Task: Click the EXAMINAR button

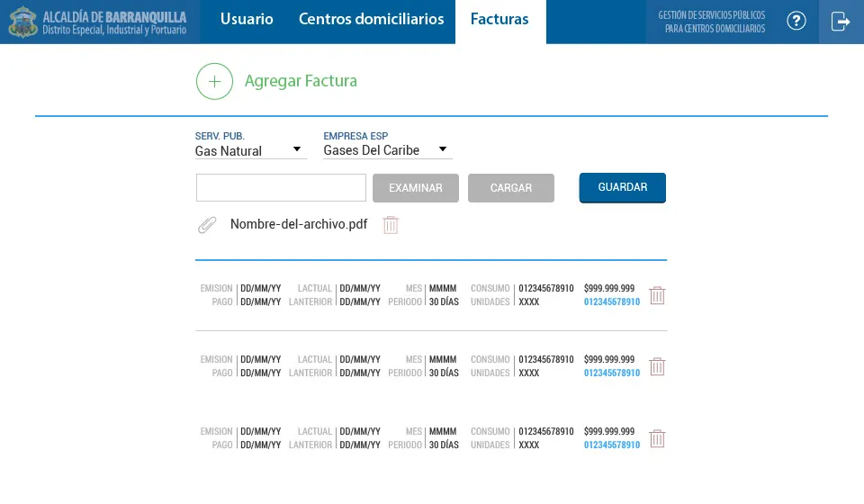Action: pyautogui.click(x=416, y=188)
